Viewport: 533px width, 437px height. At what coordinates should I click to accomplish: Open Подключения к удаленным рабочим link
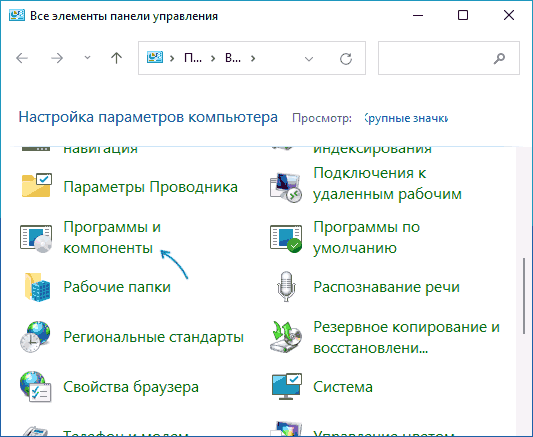(387, 183)
